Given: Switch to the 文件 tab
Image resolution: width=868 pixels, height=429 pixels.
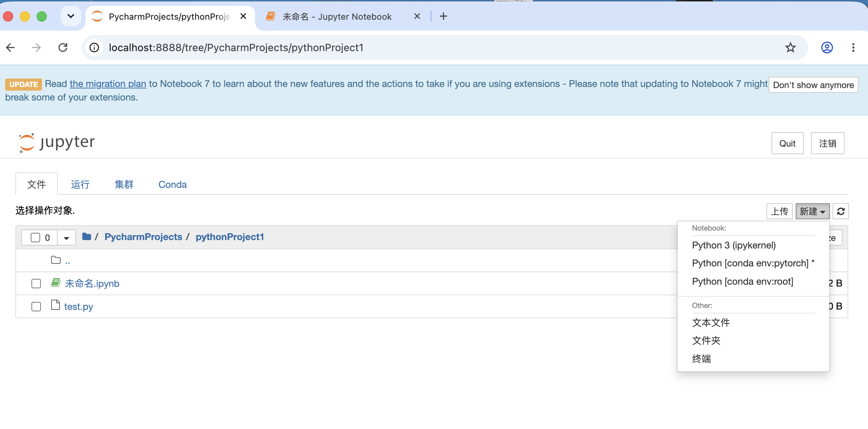Looking at the screenshot, I should [37, 184].
